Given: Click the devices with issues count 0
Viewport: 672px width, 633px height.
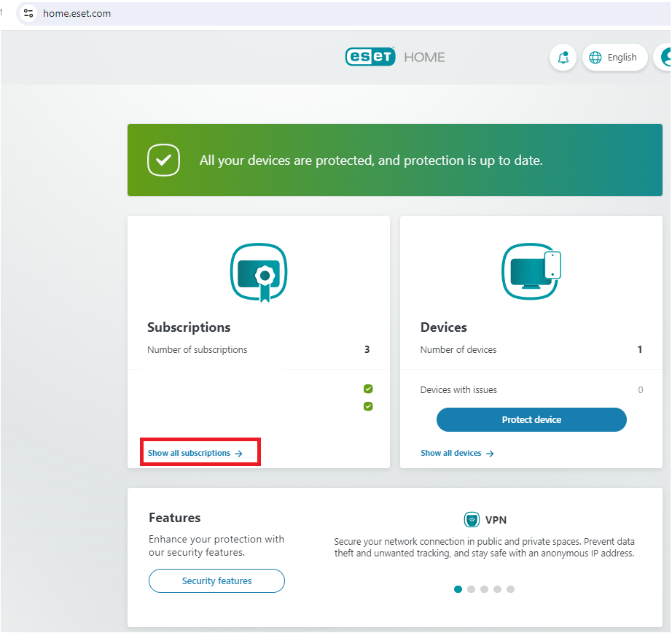Looking at the screenshot, I should (640, 390).
